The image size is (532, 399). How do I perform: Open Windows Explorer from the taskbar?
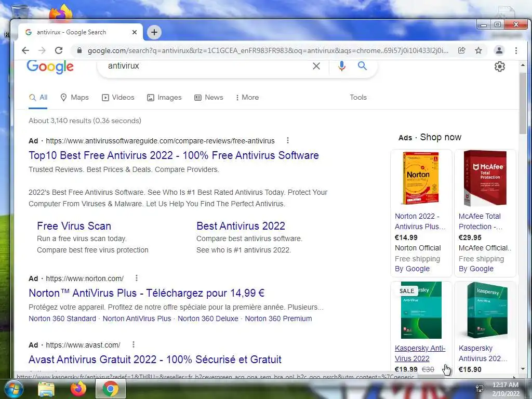point(46,389)
